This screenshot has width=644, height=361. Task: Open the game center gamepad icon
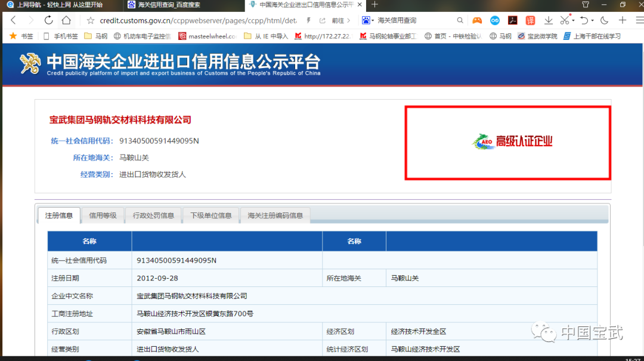coord(477,20)
